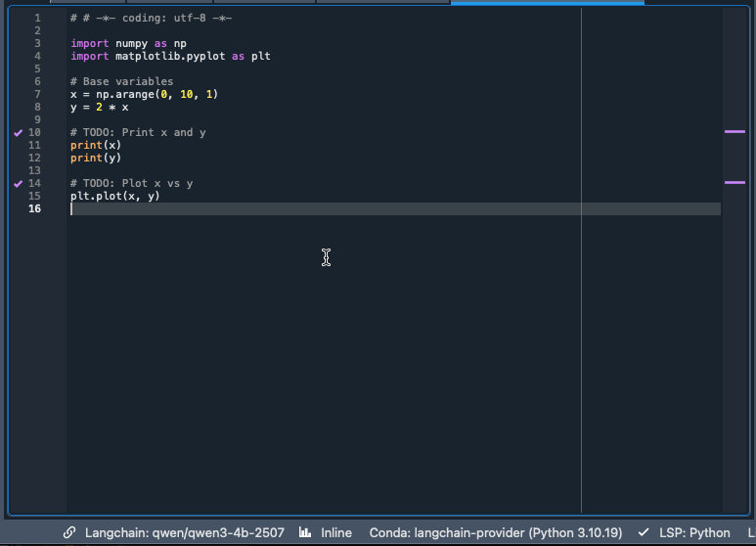Click the lower purple scrollbar flag marker

click(734, 182)
